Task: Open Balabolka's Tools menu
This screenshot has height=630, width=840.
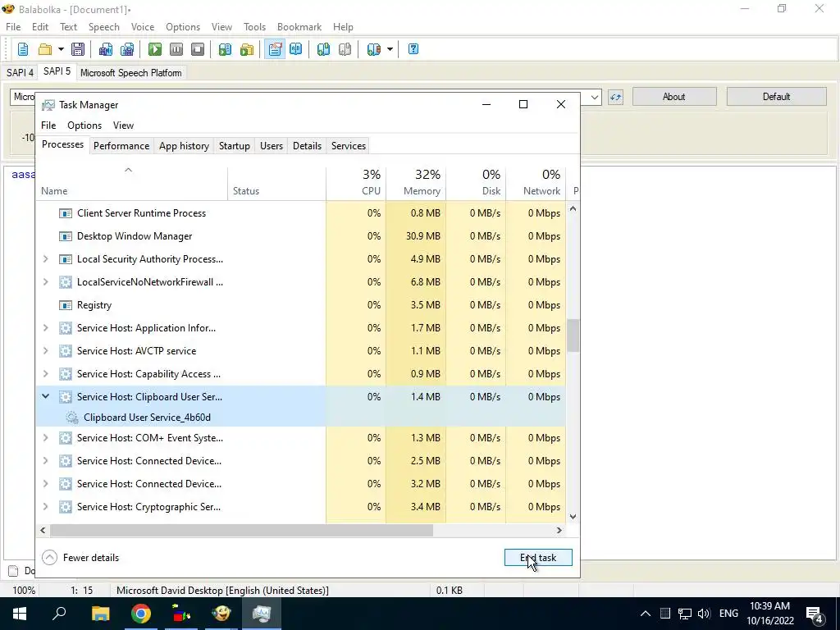Action: pos(254,27)
